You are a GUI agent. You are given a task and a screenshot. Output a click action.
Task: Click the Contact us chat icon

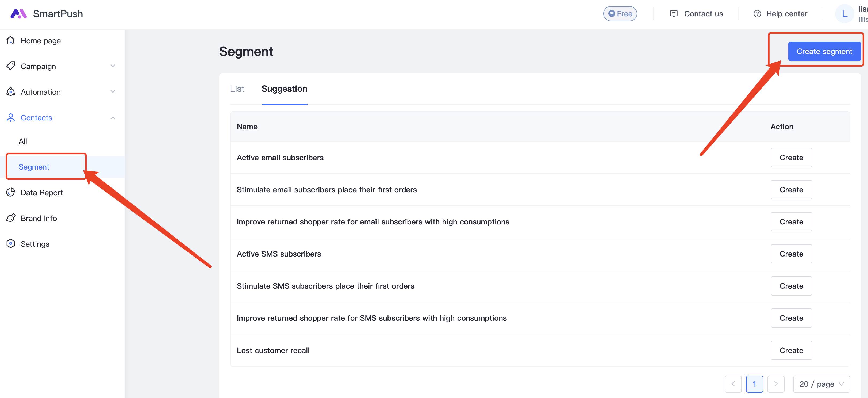click(673, 14)
